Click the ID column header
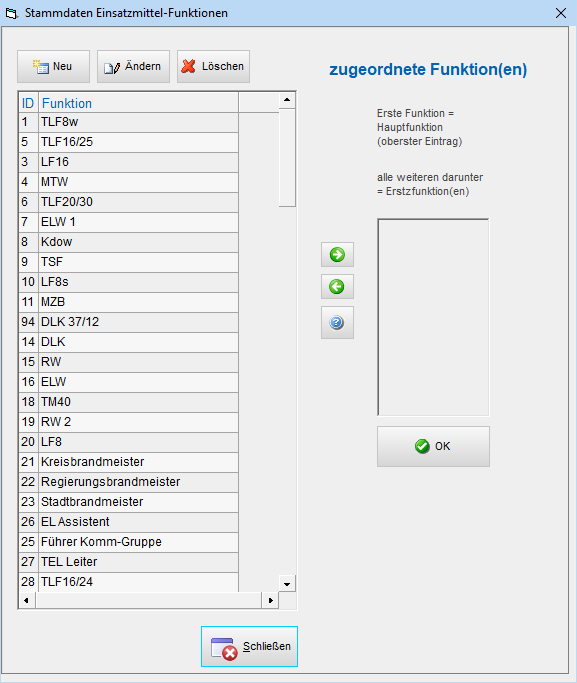This screenshot has height=683, width=577. pos(28,103)
